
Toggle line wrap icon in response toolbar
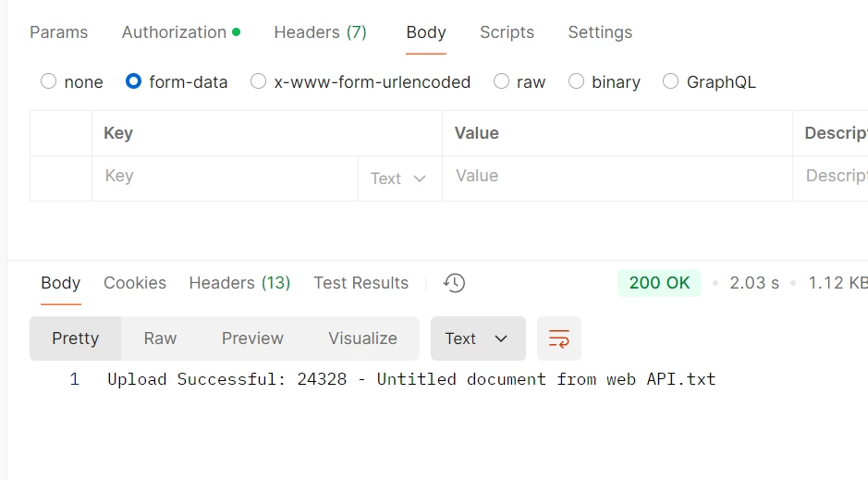[559, 338]
